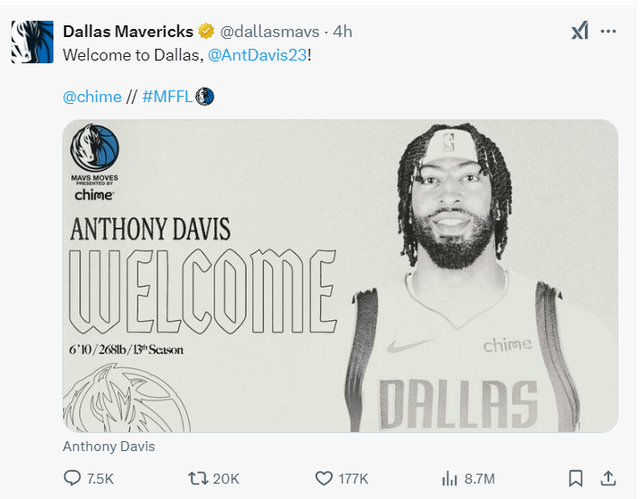This screenshot has width=640, height=499.
Task: Open the @chime mention link
Action: 92,97
